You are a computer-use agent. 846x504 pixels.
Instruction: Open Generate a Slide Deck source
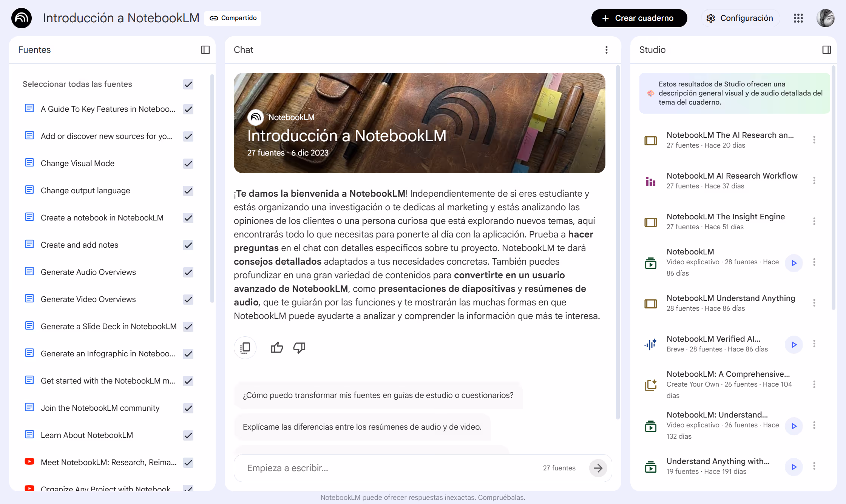(108, 327)
